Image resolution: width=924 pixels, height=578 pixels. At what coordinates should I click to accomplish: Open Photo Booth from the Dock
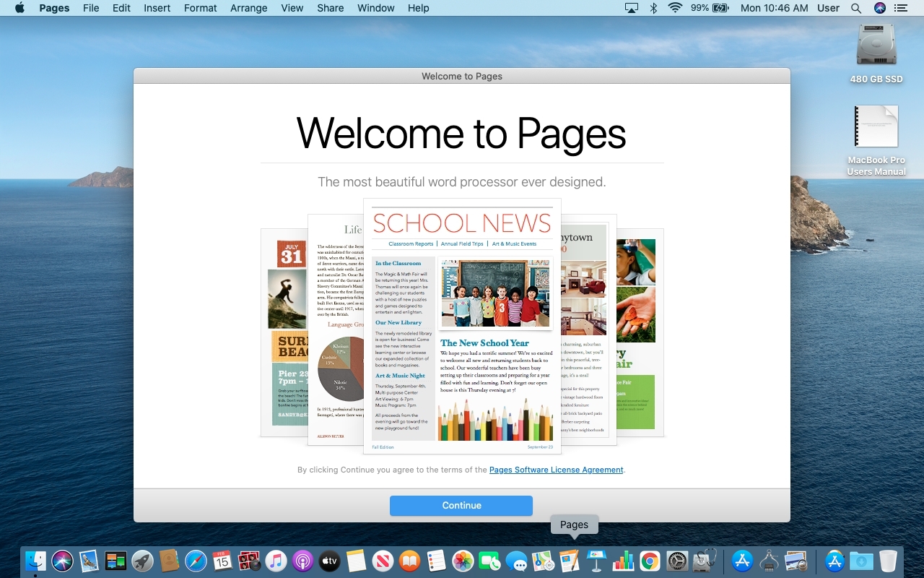coord(249,561)
